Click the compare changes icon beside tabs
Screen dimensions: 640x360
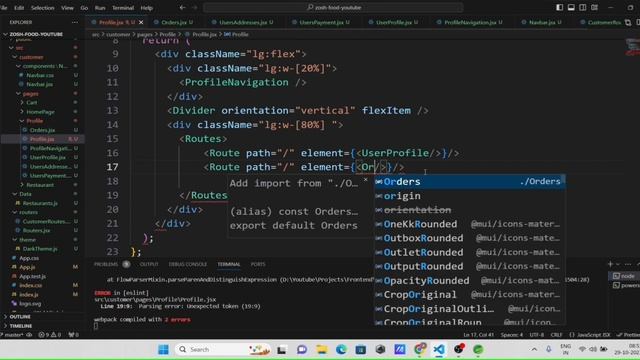click(x=628, y=22)
